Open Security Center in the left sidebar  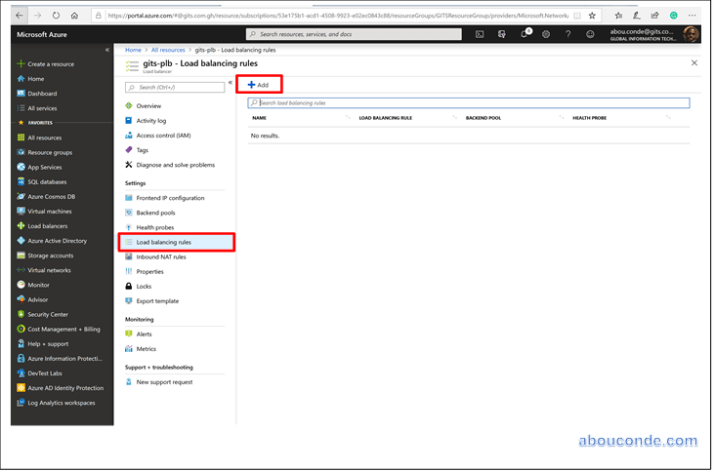pos(47,314)
